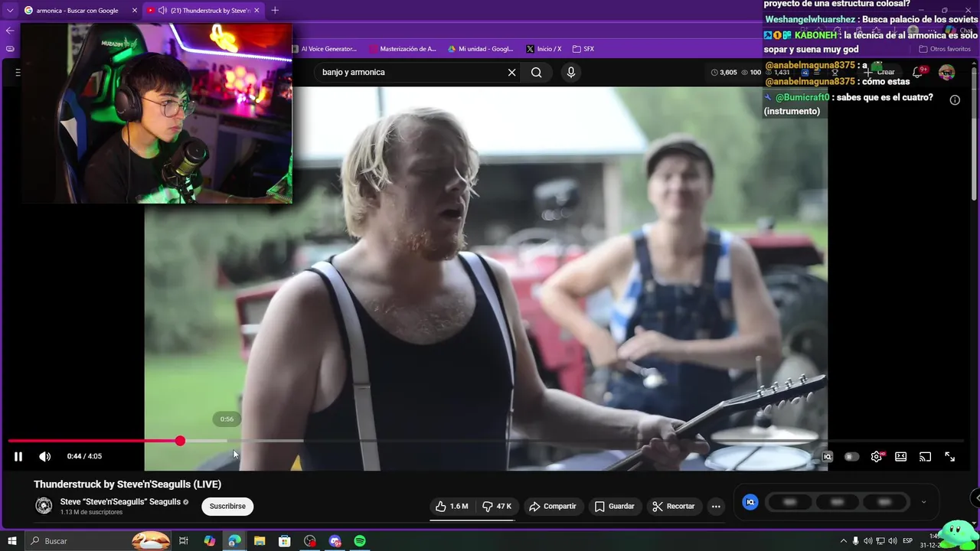Enter fullscreen mode
Screen dimensions: 980x551
point(949,457)
